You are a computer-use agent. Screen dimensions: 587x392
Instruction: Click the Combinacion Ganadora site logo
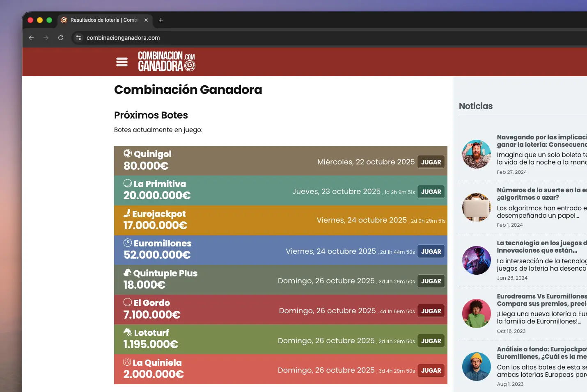tap(166, 62)
